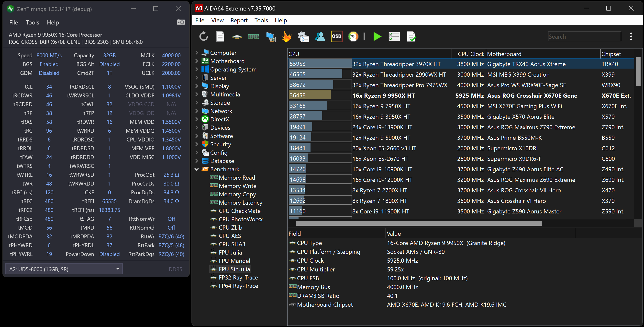Select the CPU PhotoWorxx benchmark
The image size is (644, 327).
[240, 219]
